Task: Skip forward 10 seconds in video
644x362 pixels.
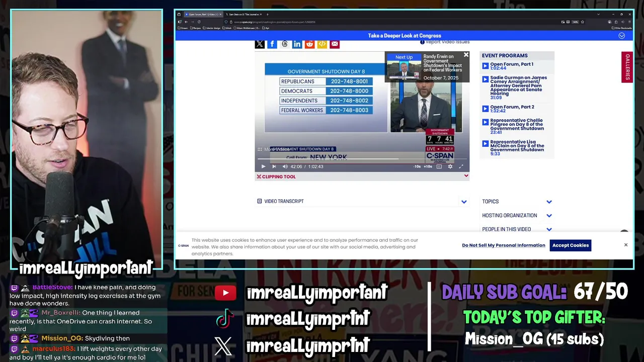Action: point(428,166)
